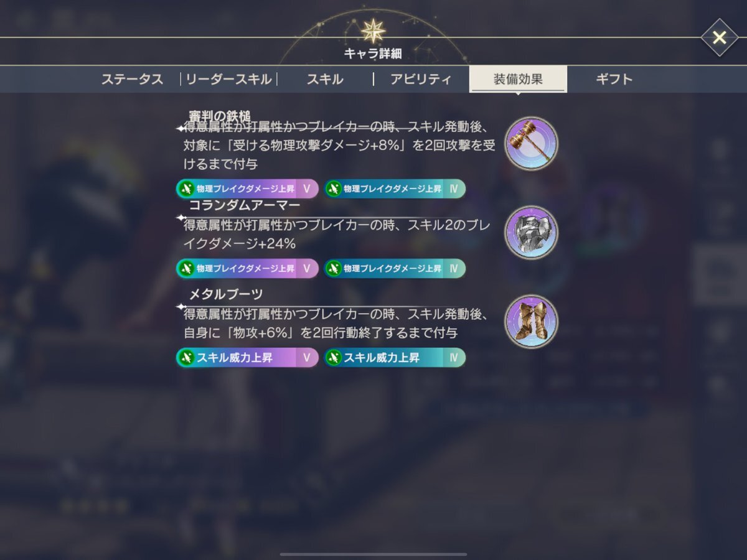Close the キャラ詳細 window with X
Screen dimensions: 747x560
click(719, 37)
